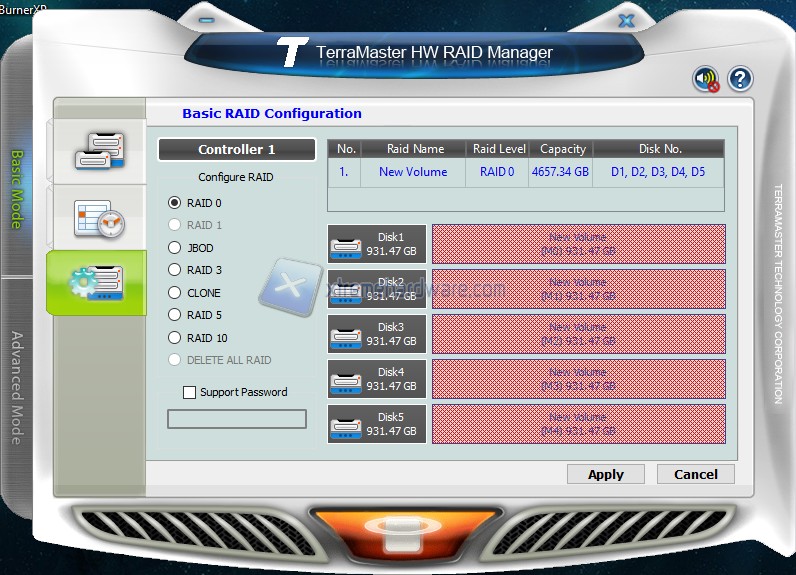Viewport: 796px width, 575px height.
Task: Focus the password input field
Action: pos(236,419)
